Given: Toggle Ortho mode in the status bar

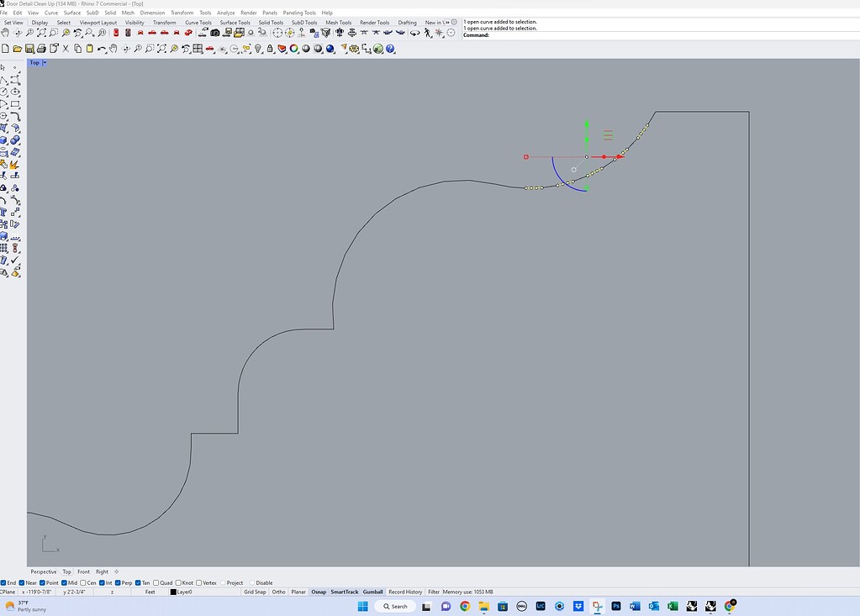Looking at the screenshot, I should coord(278,592).
